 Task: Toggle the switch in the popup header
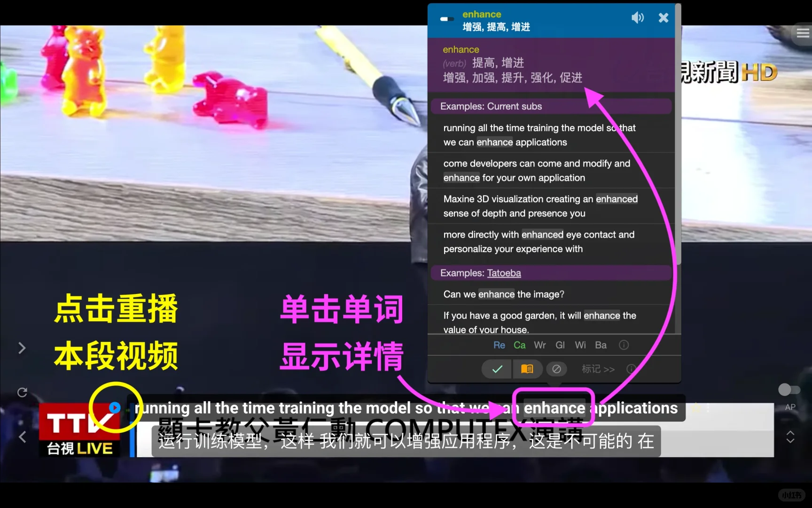pos(447,19)
